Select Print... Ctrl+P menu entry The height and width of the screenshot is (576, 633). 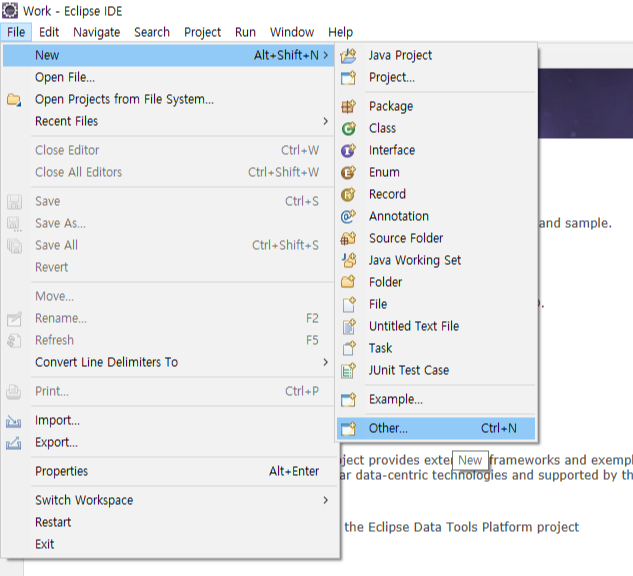(x=168, y=391)
